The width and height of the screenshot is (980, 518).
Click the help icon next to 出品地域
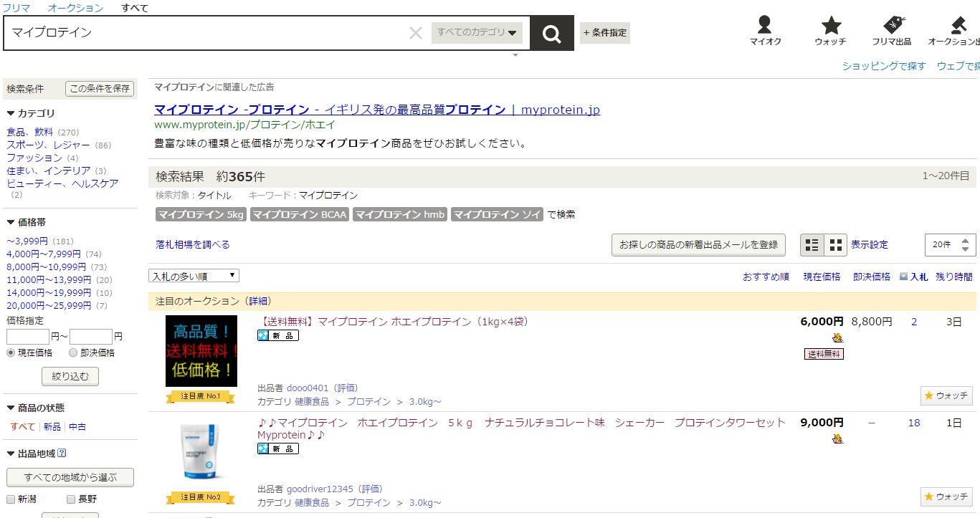(62, 453)
